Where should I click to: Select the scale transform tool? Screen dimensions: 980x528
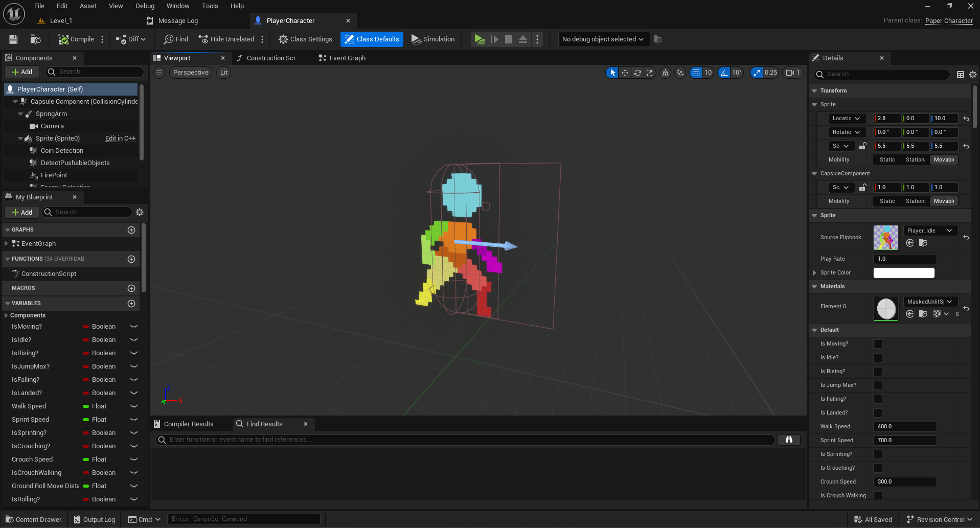click(x=649, y=73)
